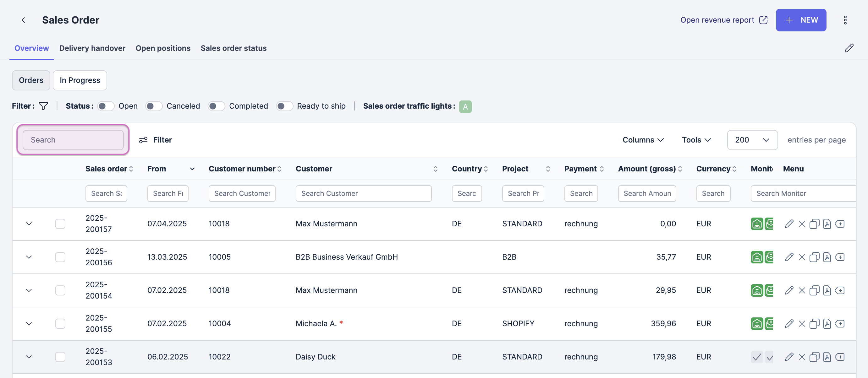Click the green warehouse monitor icon for order 2025-200157

(x=756, y=224)
